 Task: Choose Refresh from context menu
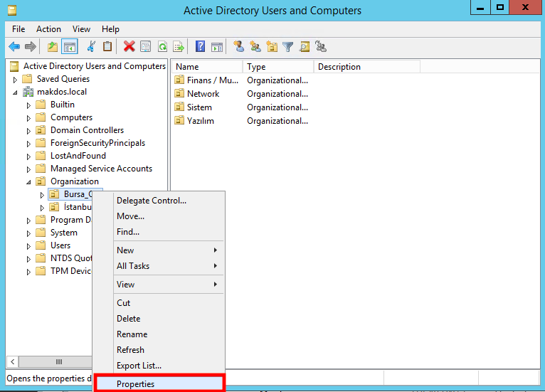[x=159, y=349]
